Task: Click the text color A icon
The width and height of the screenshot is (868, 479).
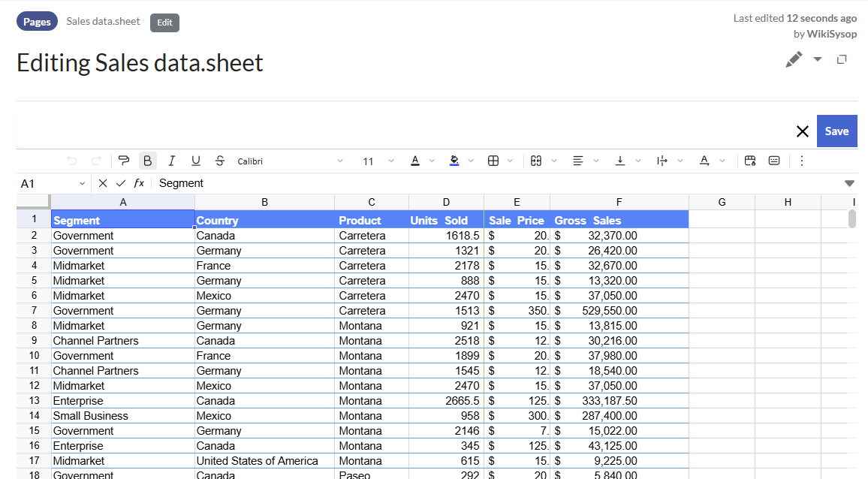Action: [415, 161]
